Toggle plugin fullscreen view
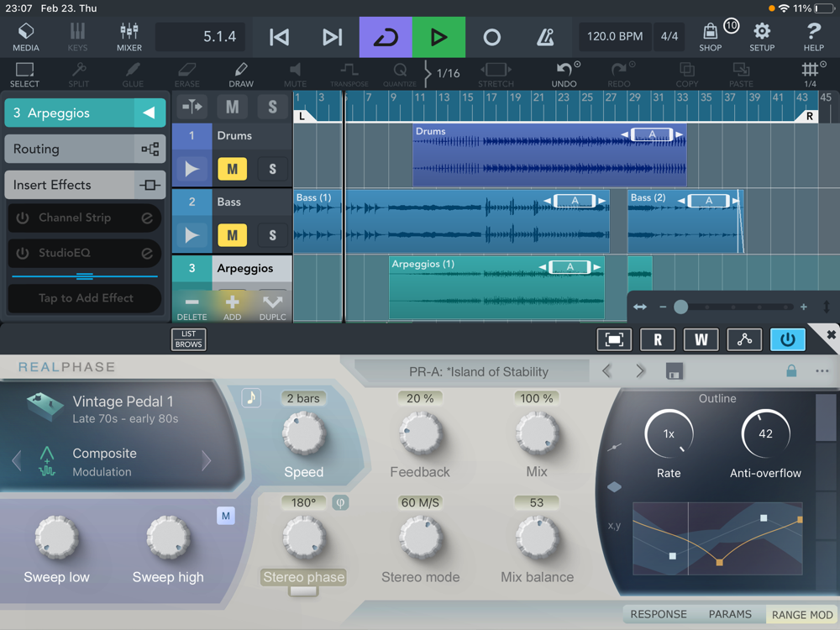 [614, 339]
